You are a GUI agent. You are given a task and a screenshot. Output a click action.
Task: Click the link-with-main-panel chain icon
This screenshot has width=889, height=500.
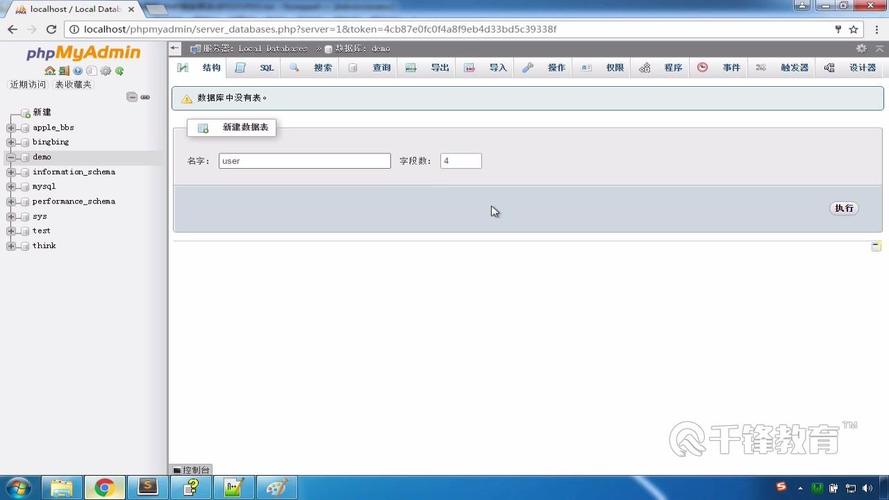click(x=145, y=97)
